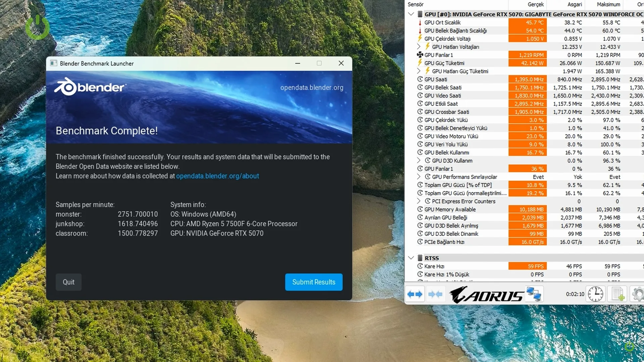Click the icon beside GPU Bellek Denetleyici Yükü
This screenshot has height=362, width=644.
tap(420, 128)
